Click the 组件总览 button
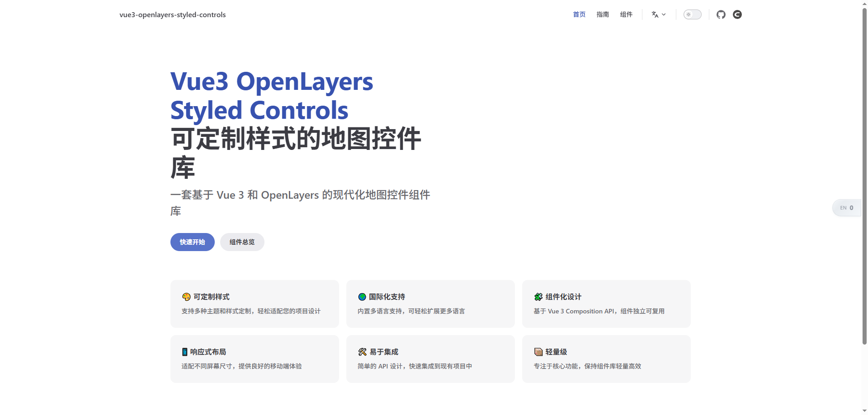 [x=242, y=242]
